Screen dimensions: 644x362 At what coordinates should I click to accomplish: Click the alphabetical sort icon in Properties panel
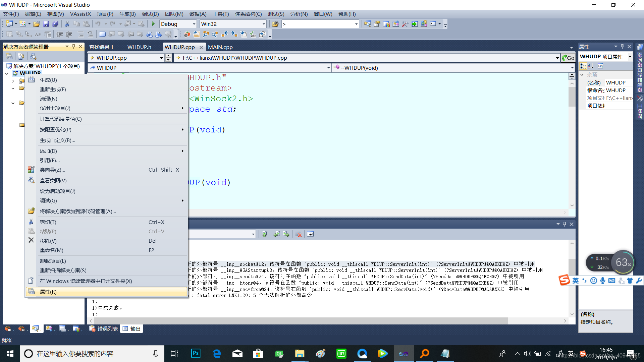591,66
